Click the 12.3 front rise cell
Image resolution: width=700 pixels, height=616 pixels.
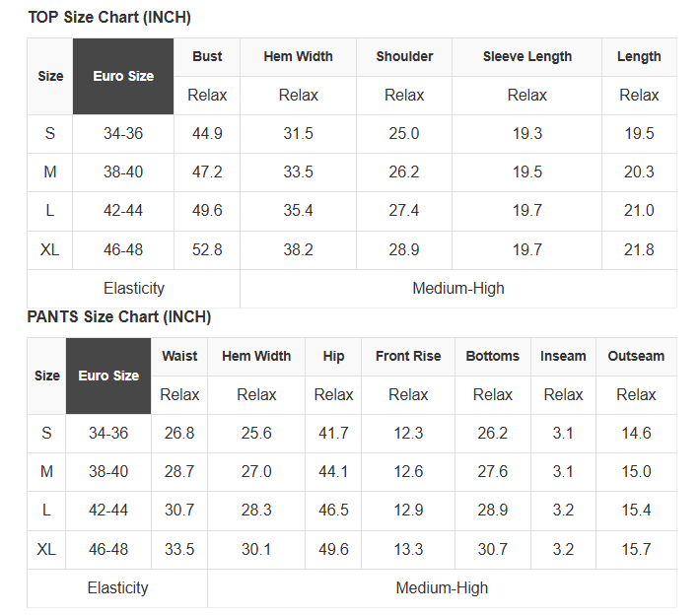pyautogui.click(x=408, y=433)
